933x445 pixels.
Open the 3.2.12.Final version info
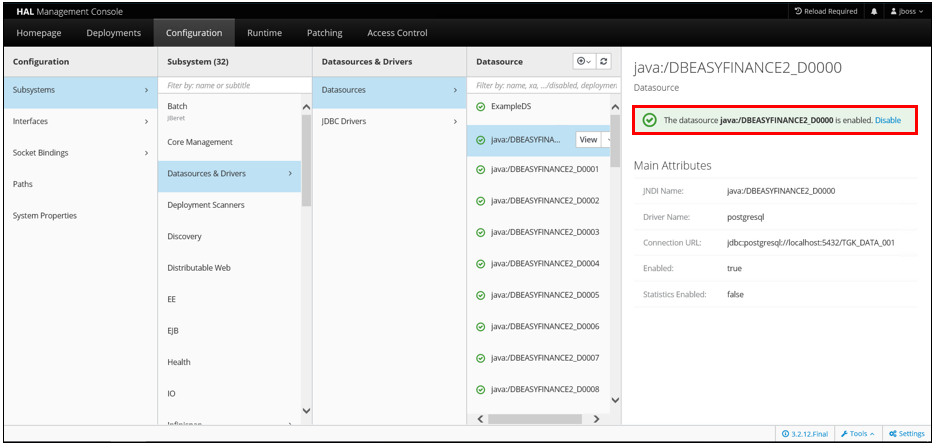coord(804,434)
